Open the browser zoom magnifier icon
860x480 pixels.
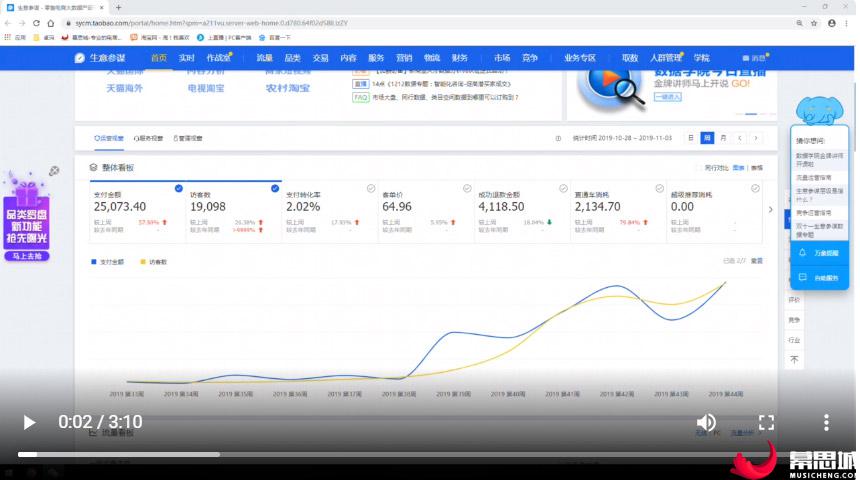tap(799, 23)
